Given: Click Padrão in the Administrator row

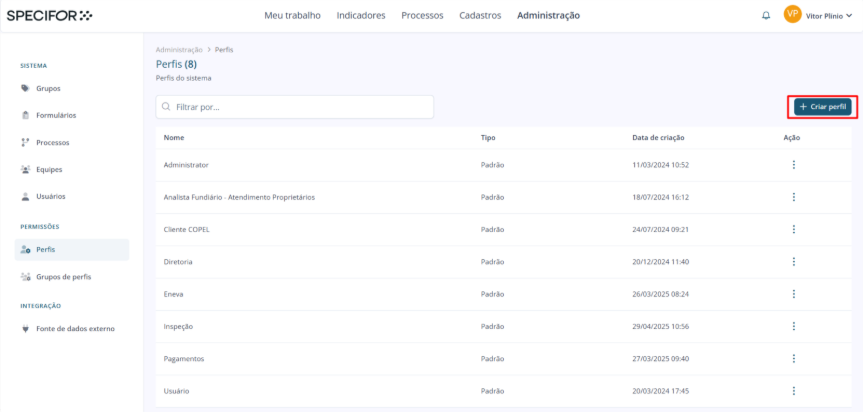Looking at the screenshot, I should pos(492,165).
